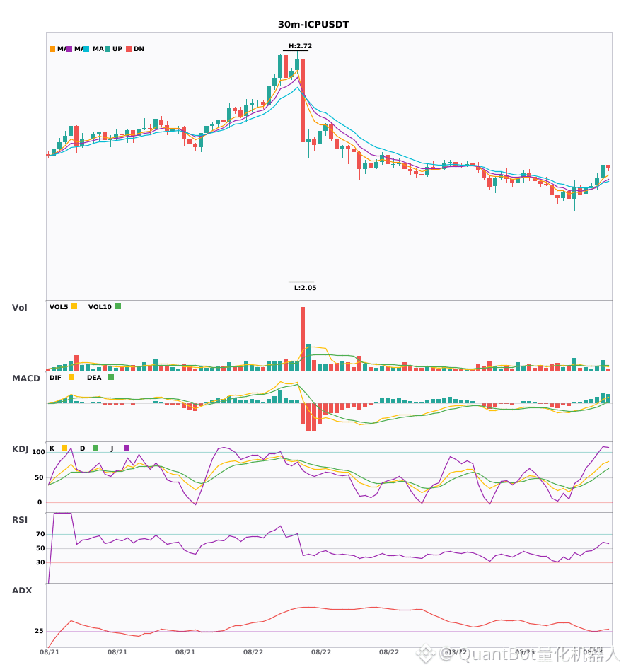Click the DN legend label

139,49
